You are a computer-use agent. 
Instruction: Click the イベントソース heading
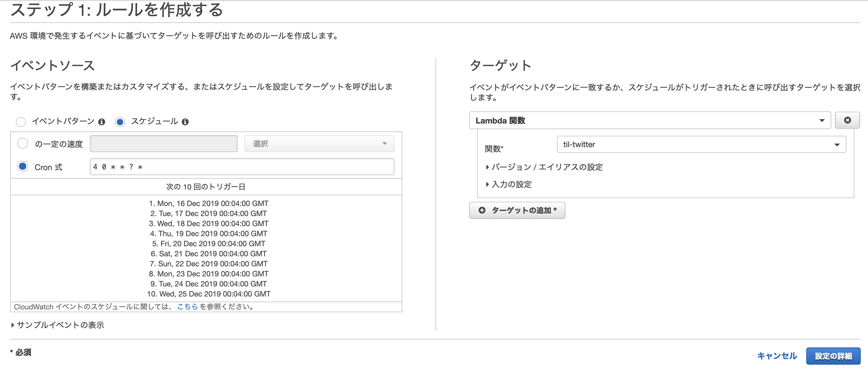52,65
